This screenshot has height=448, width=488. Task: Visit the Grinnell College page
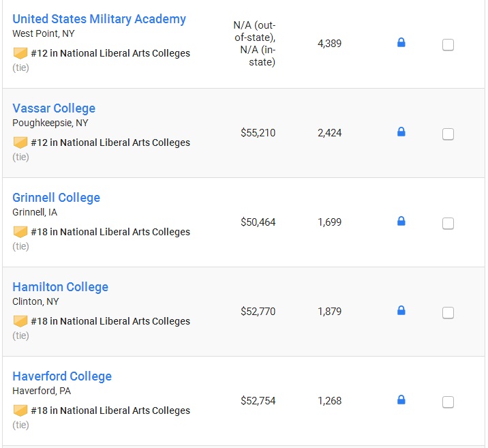[x=57, y=198]
